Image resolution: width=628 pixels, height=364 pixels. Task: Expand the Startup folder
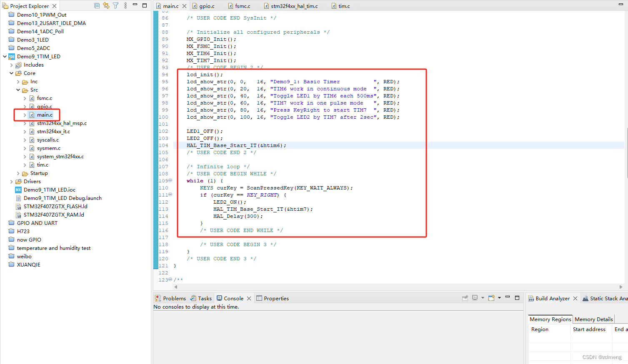coord(19,173)
